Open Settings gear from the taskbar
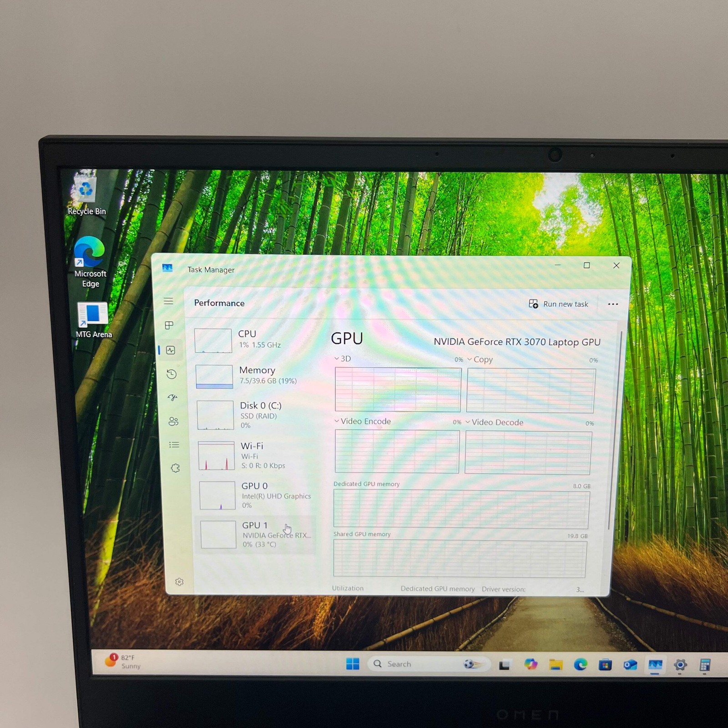This screenshot has height=728, width=728. 680,665
